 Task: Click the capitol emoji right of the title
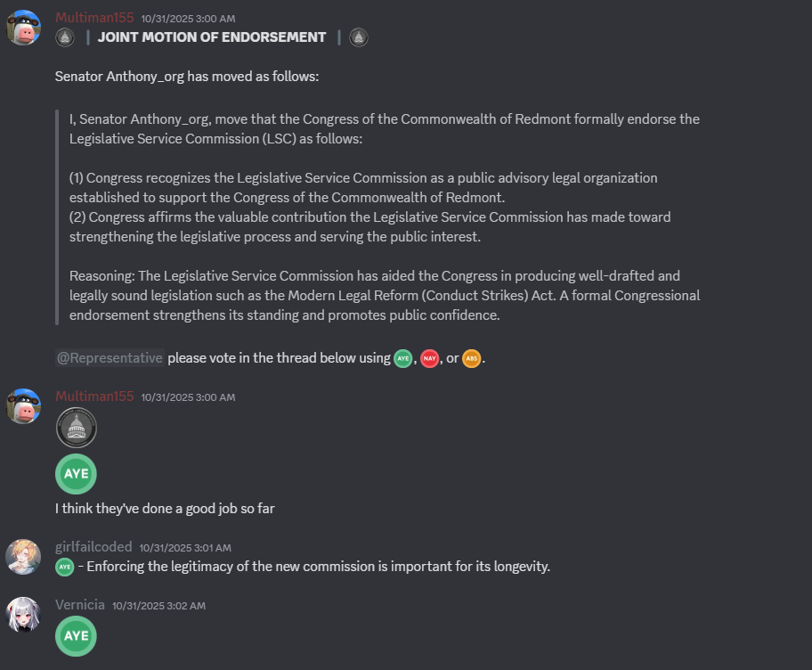pyautogui.click(x=358, y=37)
